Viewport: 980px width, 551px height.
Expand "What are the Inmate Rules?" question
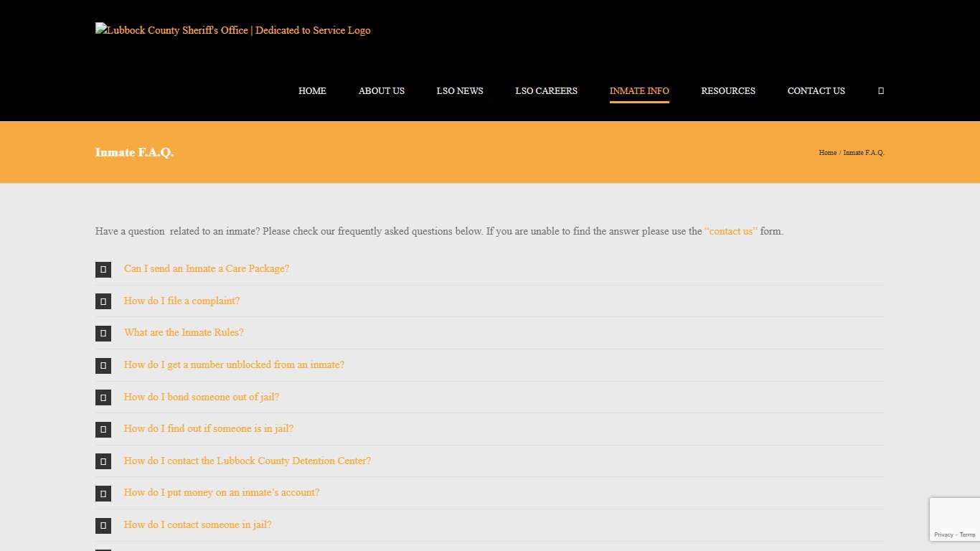tap(184, 332)
